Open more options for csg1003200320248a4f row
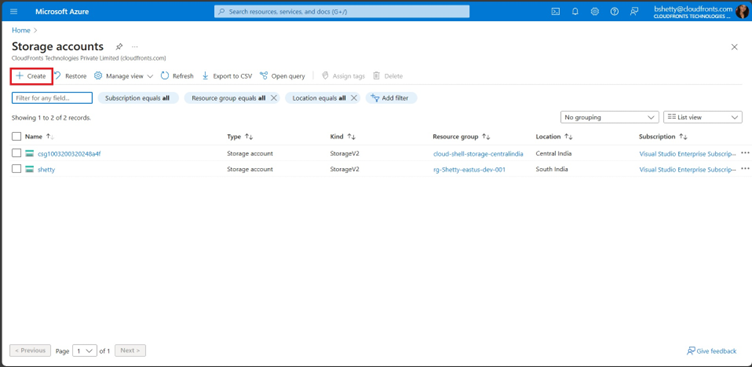The image size is (752, 367). pos(745,153)
